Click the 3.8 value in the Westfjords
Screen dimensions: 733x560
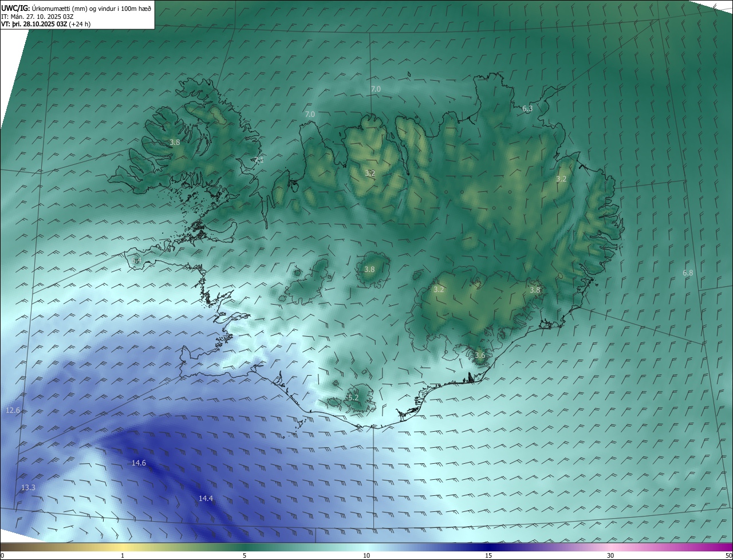click(175, 142)
